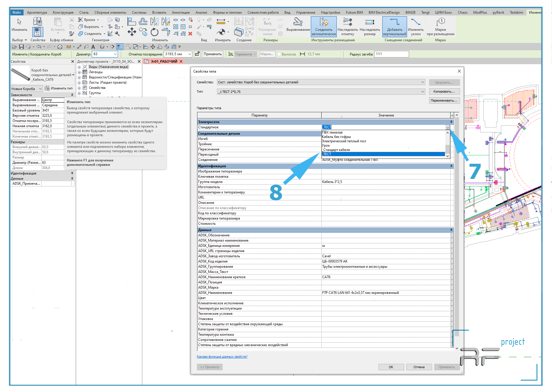The height and width of the screenshot is (392, 552).
Task: Click the Выравнивание justification tool
Action: pyautogui.click(x=298, y=24)
